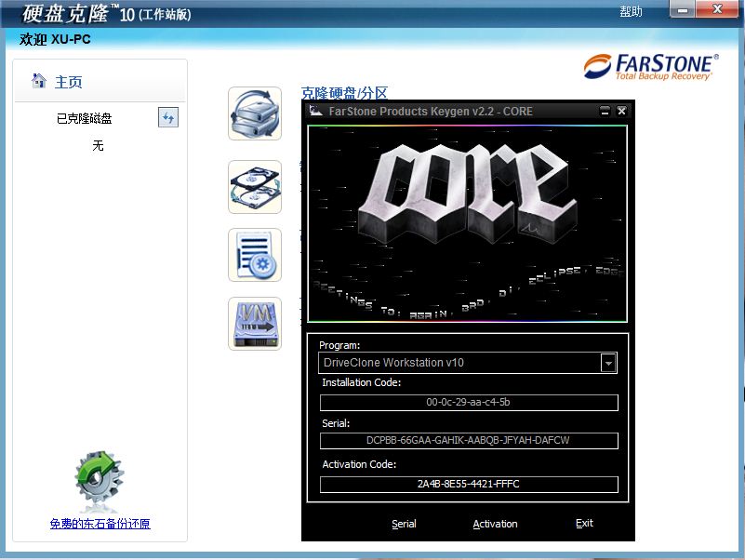The width and height of the screenshot is (745, 560).
Task: Click the Activation Code text field
Action: [x=469, y=485]
